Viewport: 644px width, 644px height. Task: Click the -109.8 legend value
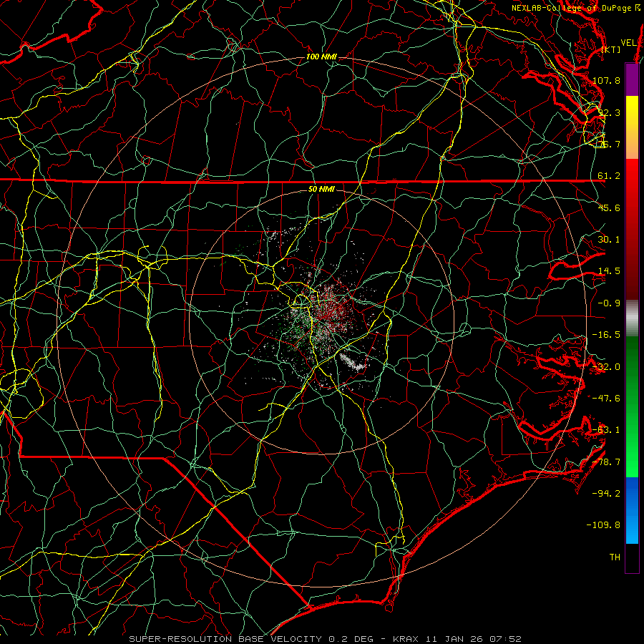[604, 525]
